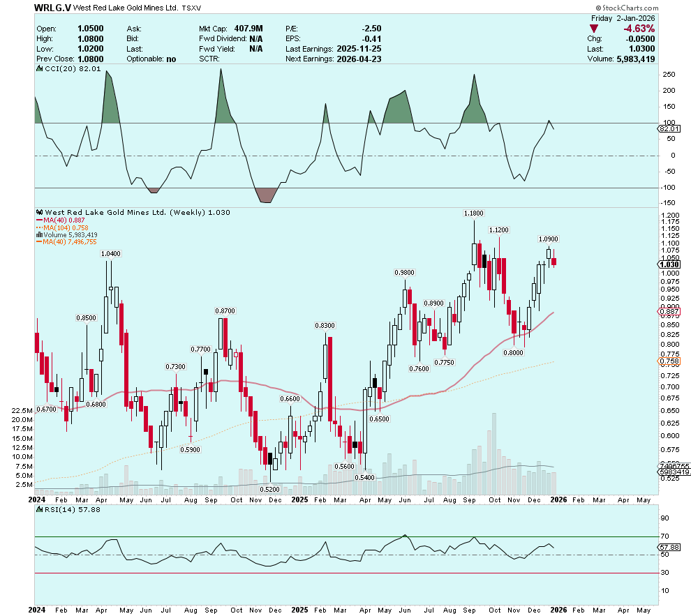Click the Low price 1.0200 value
Image resolution: width=691 pixels, height=616 pixels.
tap(90, 49)
